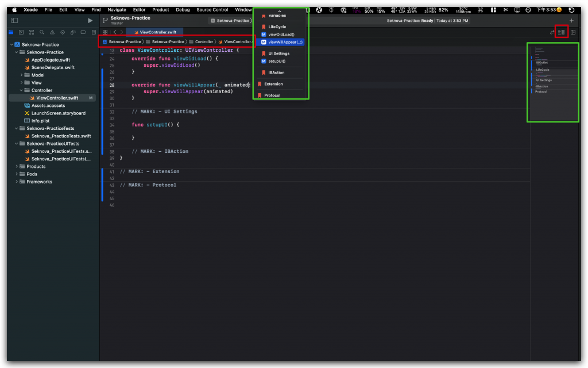Viewport: 588px width, 368px height.
Task: Collapse the Seknova-Practice group folder
Action: (x=17, y=52)
